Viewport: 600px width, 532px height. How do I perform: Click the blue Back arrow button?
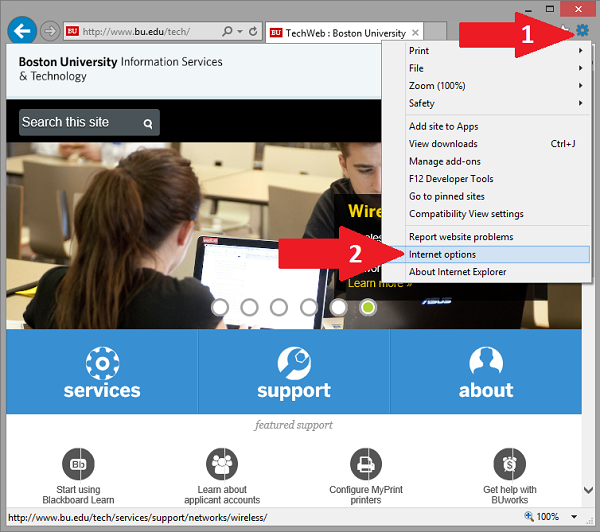pyautogui.click(x=22, y=31)
